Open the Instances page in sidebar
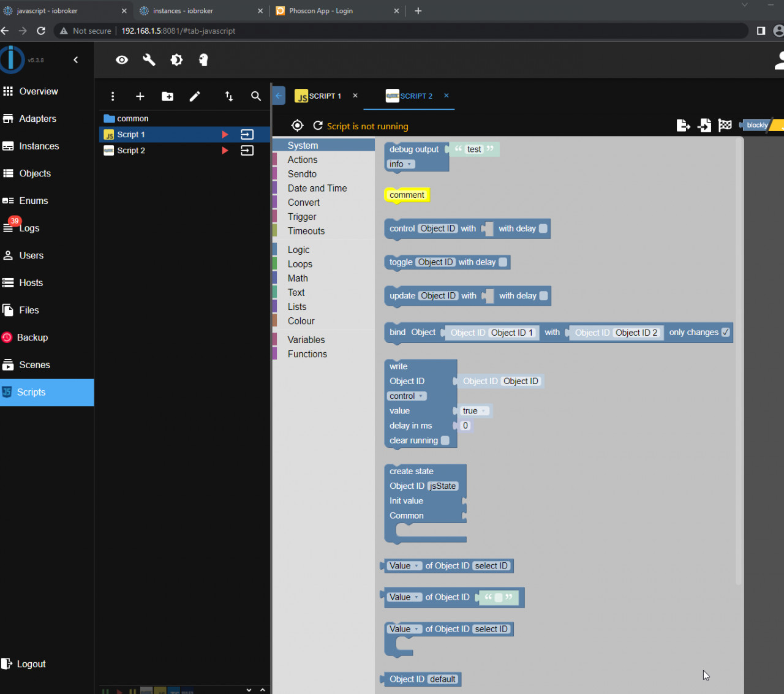 (x=39, y=146)
